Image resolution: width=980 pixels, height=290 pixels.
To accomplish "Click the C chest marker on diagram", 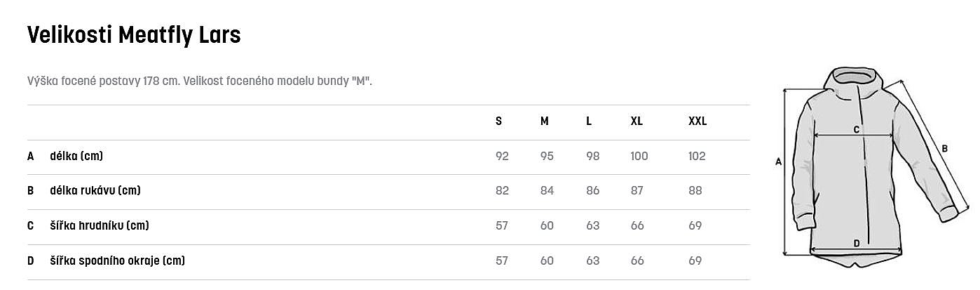I will coord(856,130).
